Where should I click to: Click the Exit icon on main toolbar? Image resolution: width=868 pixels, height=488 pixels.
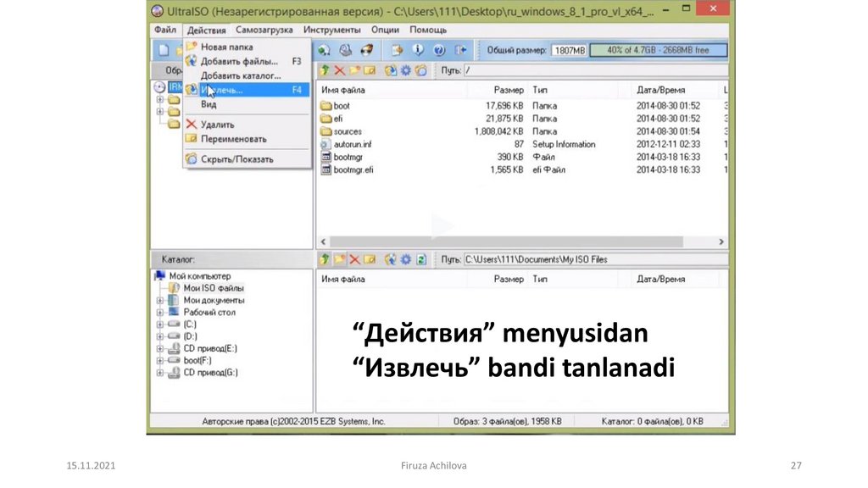coord(460,50)
